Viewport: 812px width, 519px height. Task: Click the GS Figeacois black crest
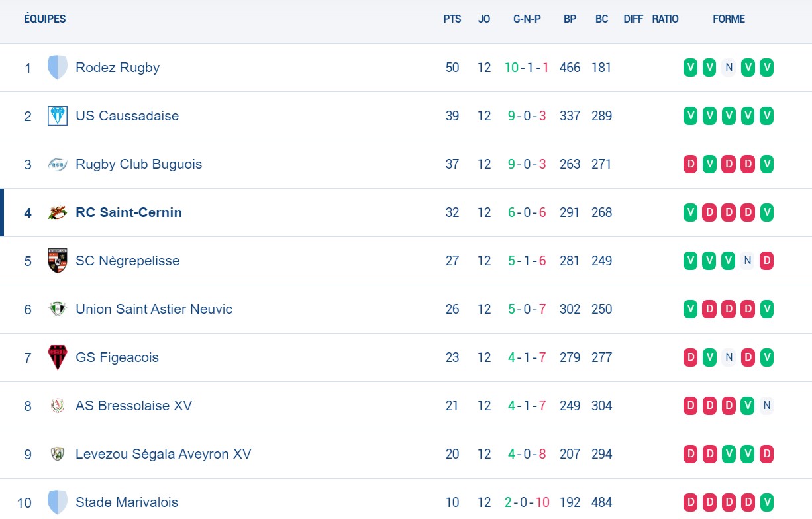pyautogui.click(x=58, y=357)
